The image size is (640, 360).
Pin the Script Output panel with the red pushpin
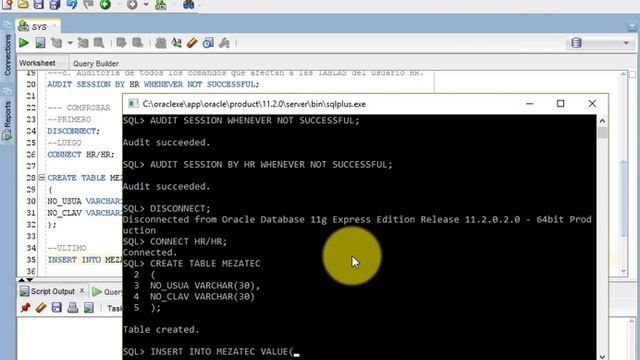(25, 307)
